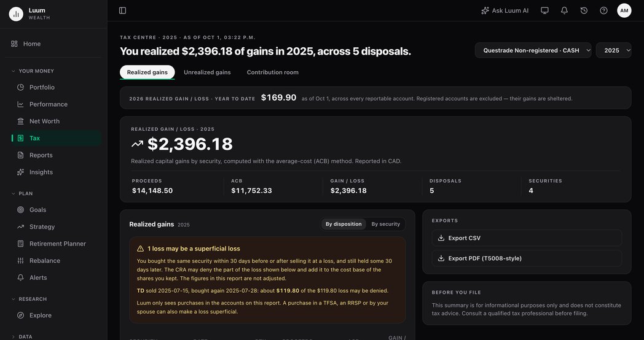Click the Net Worth bank icon
This screenshot has height=340, width=644.
coord(20,122)
